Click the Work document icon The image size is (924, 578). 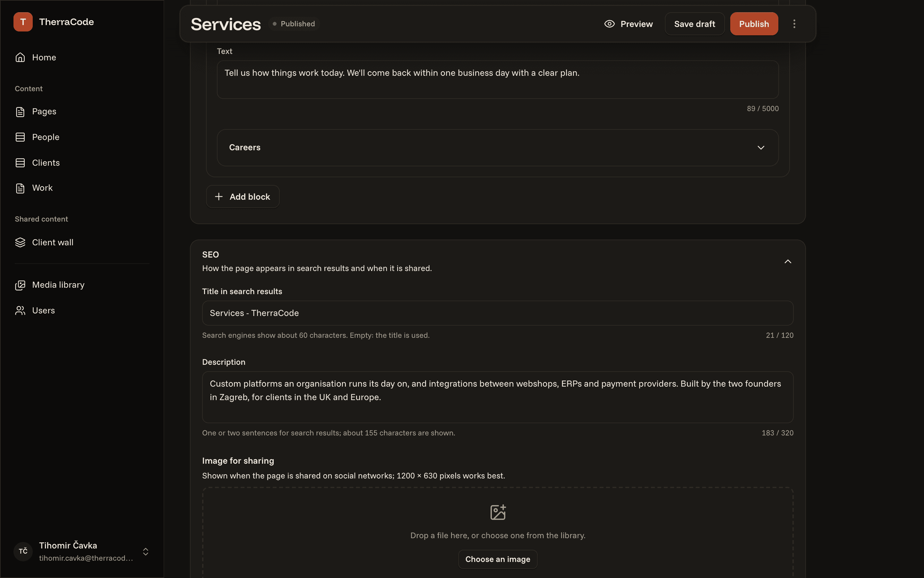20,188
